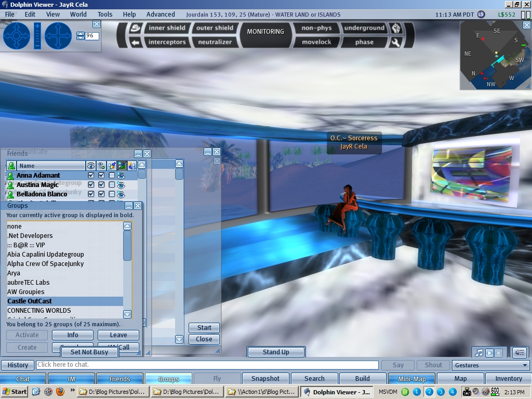The width and height of the screenshot is (532, 399).
Task: Click the Stand Up button
Action: tap(276, 352)
